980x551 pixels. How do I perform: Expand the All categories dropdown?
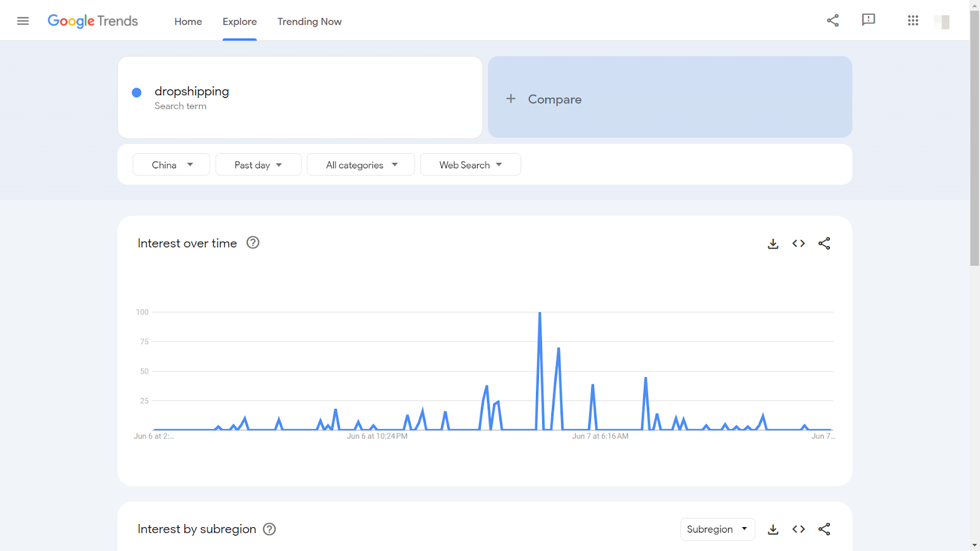pos(361,165)
